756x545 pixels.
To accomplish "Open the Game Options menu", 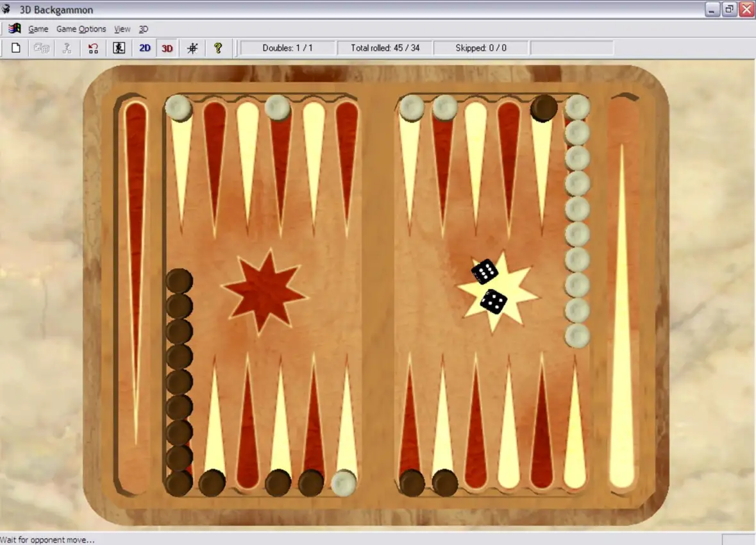I will [x=81, y=29].
